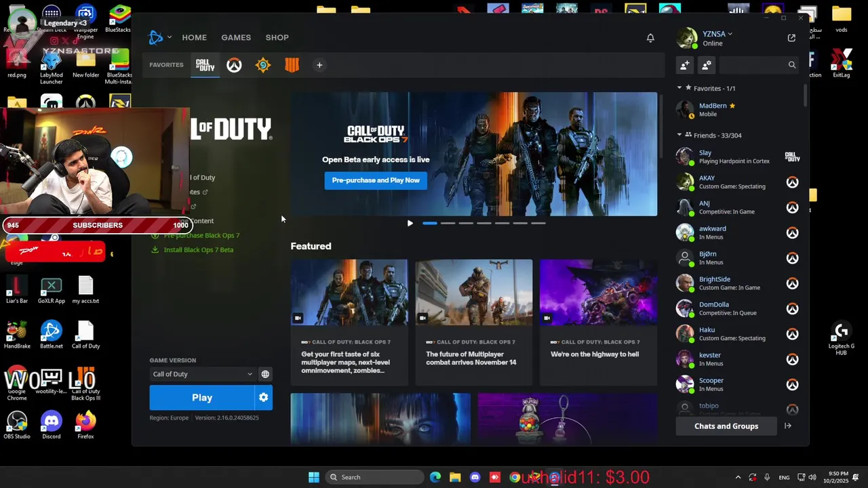Toggle the favorite star beside MadBern
The width and height of the screenshot is (868, 488).
pos(732,106)
